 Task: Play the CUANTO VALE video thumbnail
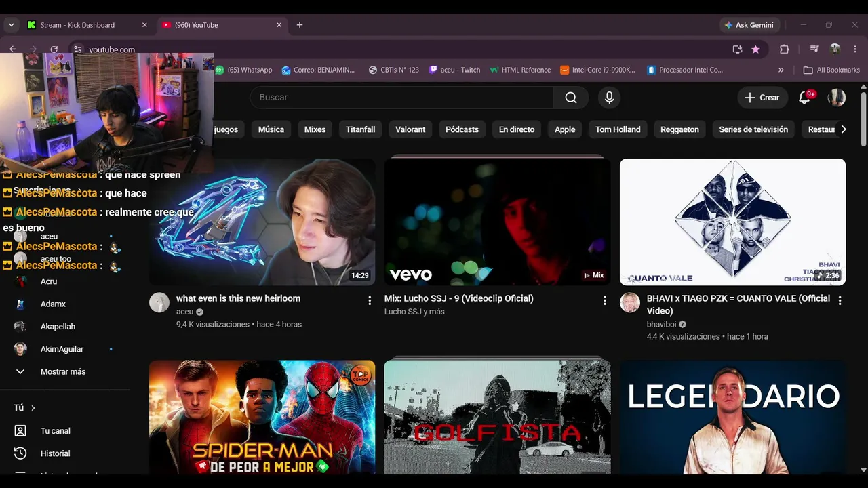(732, 222)
